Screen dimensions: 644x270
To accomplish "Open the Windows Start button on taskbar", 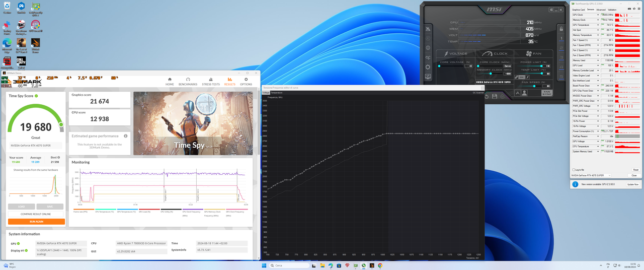I will (x=264, y=265).
